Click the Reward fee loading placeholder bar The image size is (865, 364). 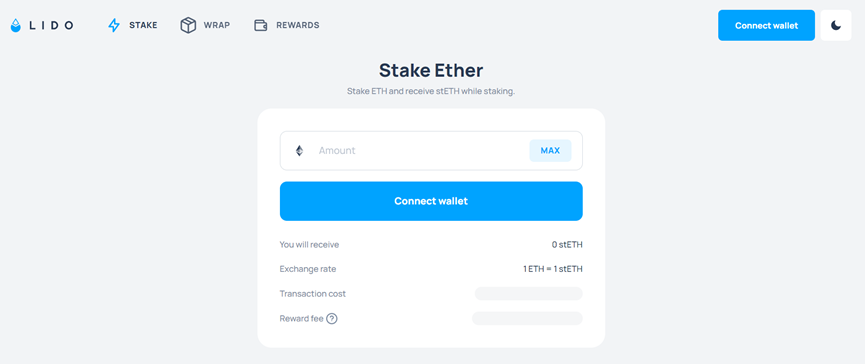point(527,318)
